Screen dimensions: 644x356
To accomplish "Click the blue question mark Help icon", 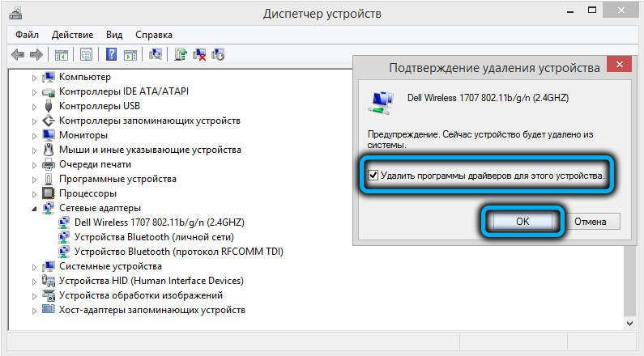I will point(110,55).
